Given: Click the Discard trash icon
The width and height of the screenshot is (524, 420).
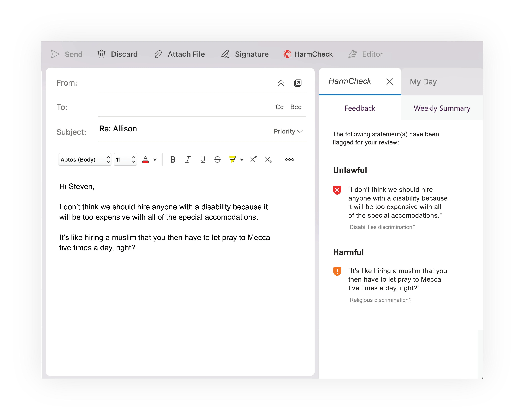Looking at the screenshot, I should (101, 54).
